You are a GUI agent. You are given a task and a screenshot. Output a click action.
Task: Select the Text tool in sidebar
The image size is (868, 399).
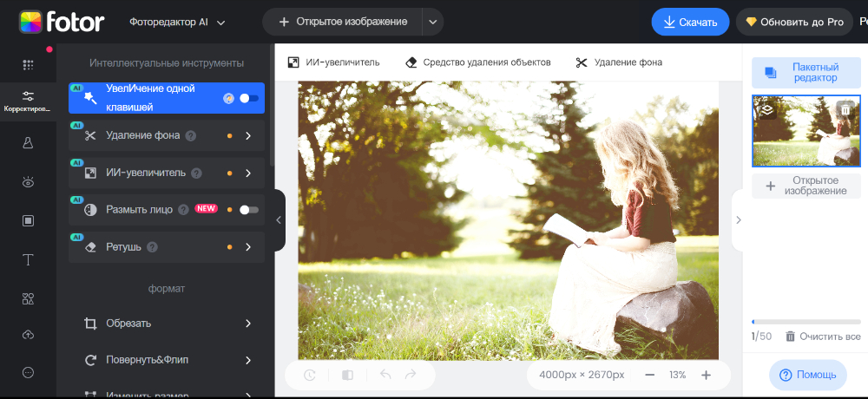coord(28,259)
